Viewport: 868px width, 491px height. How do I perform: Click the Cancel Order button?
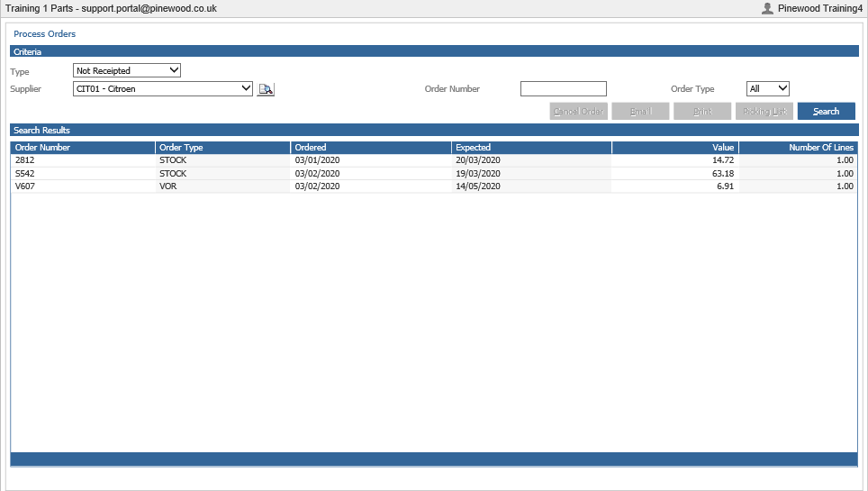tap(578, 112)
